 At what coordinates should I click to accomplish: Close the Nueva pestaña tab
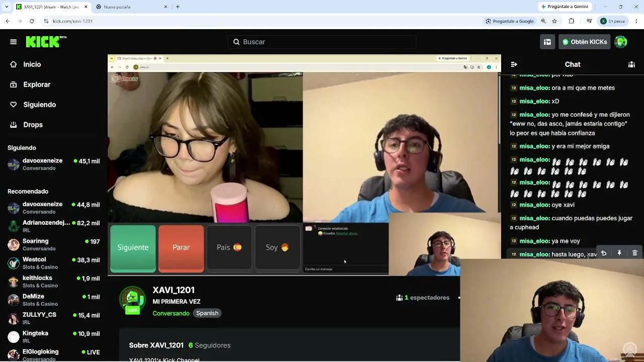(166, 7)
